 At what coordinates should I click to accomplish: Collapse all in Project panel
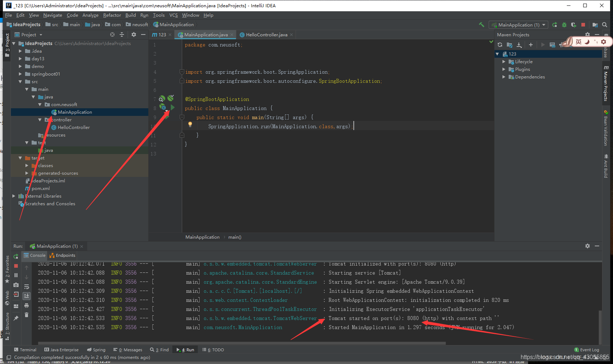click(x=122, y=35)
